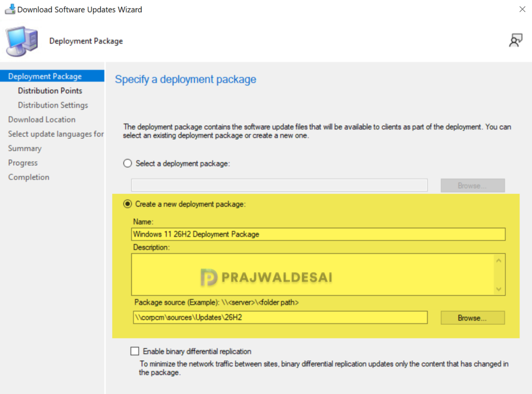Click the header 'Deployment Package' title text
The width and height of the screenshot is (532, 394).
click(x=86, y=41)
